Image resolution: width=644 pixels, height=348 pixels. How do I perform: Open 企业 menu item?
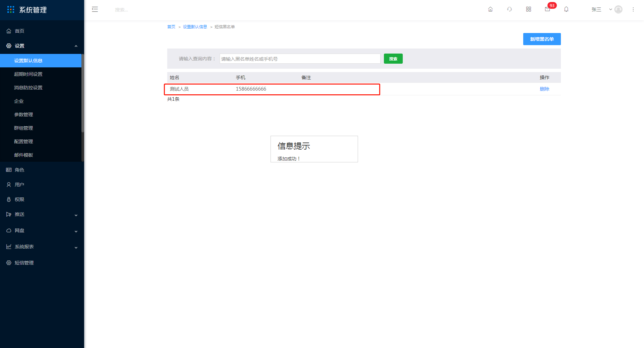click(x=41, y=101)
